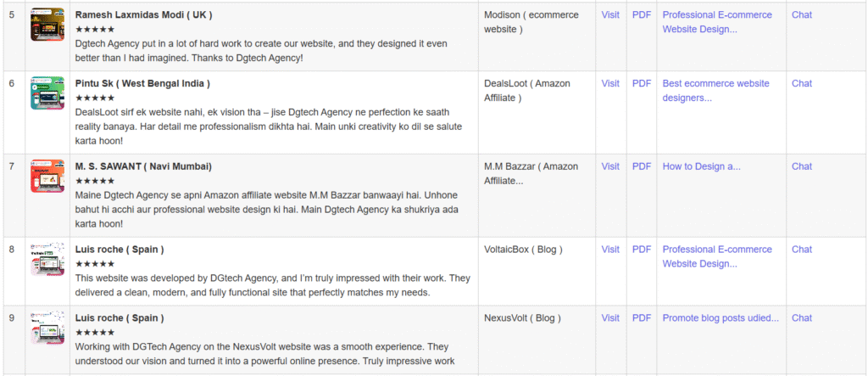Open PDF for the NexusVolt review

click(x=642, y=319)
